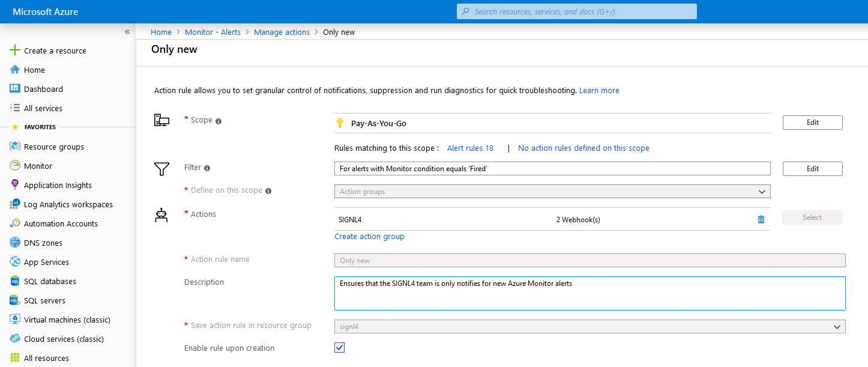Screen dimensions: 868x367
Task: Open the resource group signl4 dropdown
Action: [x=590, y=326]
